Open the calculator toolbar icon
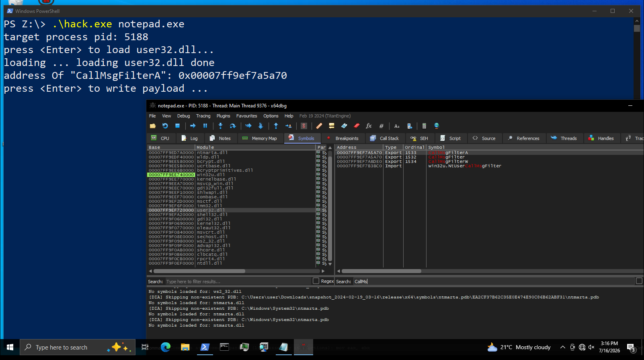 point(424,126)
